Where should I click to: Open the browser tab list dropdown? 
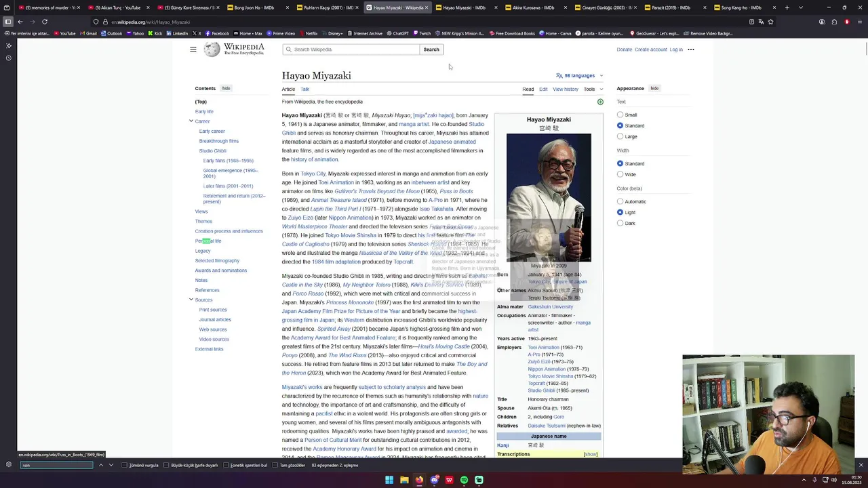click(x=801, y=7)
